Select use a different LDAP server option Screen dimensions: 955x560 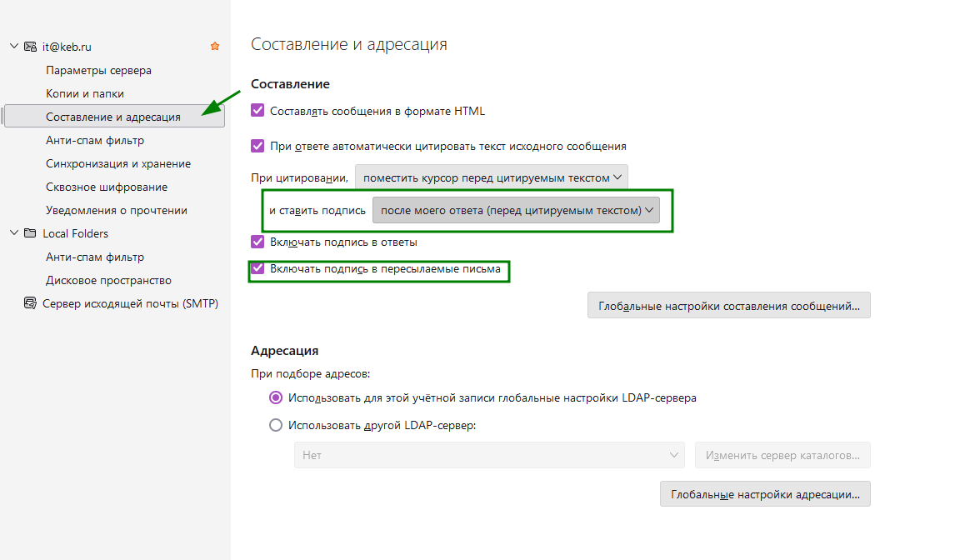point(276,425)
